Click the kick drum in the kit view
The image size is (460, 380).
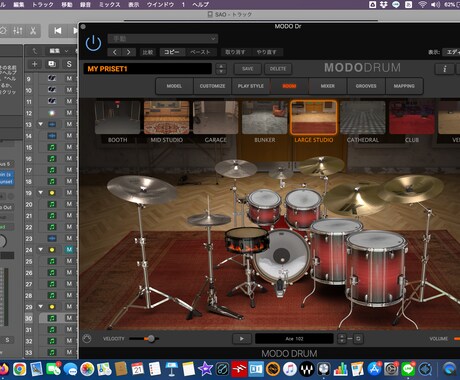pos(282,256)
